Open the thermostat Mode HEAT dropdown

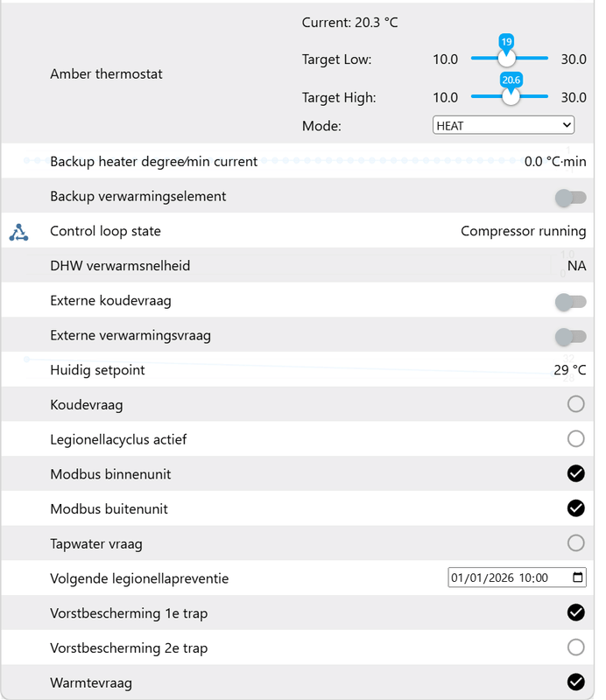[504, 126]
